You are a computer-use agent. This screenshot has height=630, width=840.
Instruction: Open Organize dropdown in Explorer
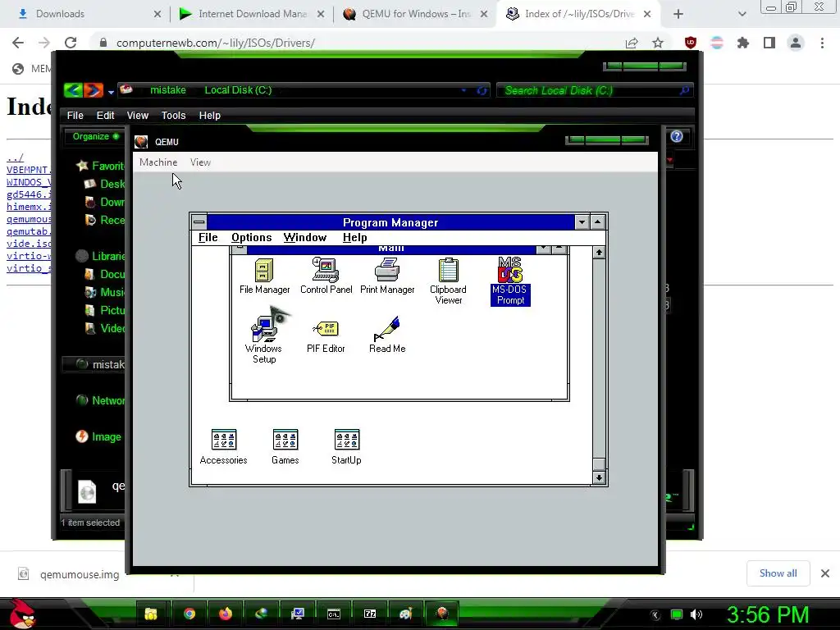[96, 137]
